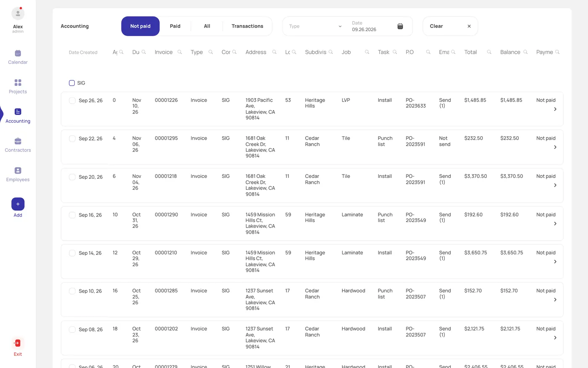
Task: Open the date picker calendar icon
Action: tap(400, 26)
